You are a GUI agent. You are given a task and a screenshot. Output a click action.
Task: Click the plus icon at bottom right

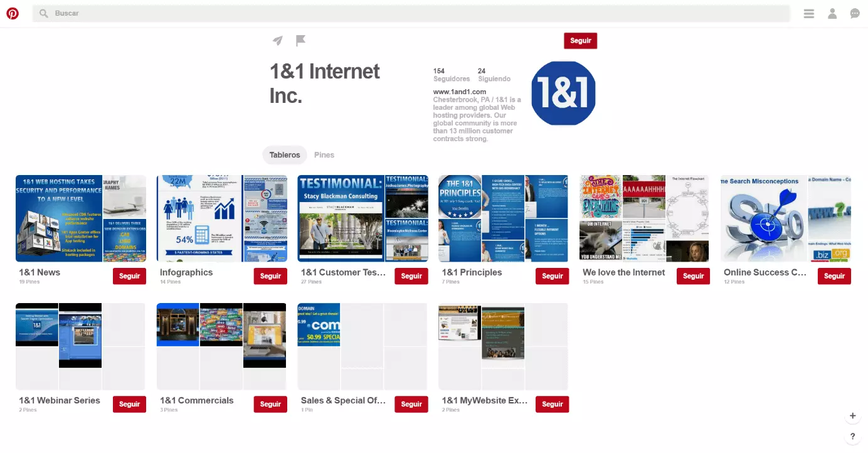coord(852,416)
